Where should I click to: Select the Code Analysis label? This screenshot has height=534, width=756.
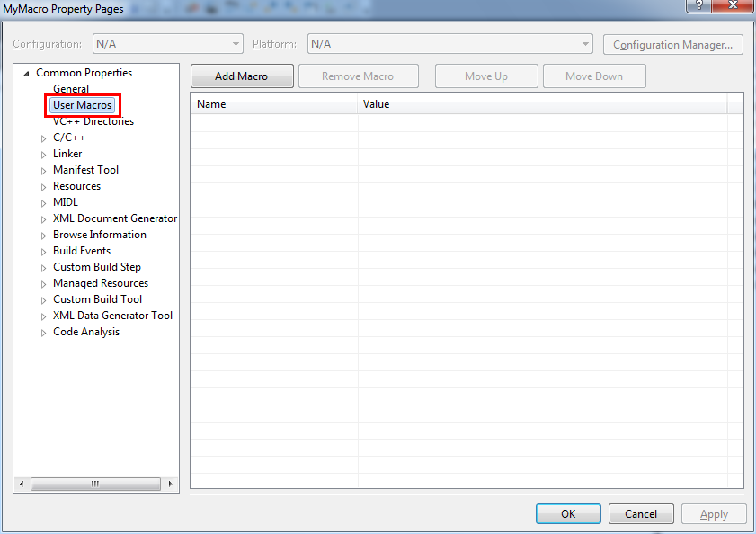(x=86, y=332)
